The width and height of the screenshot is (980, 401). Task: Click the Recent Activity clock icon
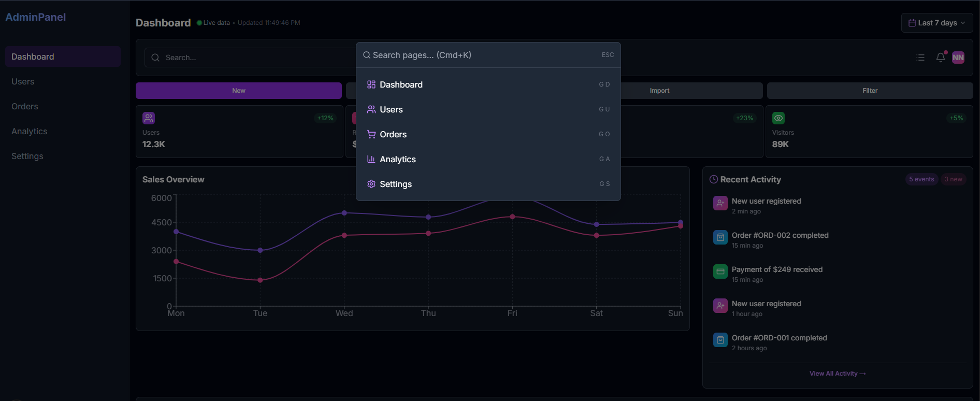713,179
